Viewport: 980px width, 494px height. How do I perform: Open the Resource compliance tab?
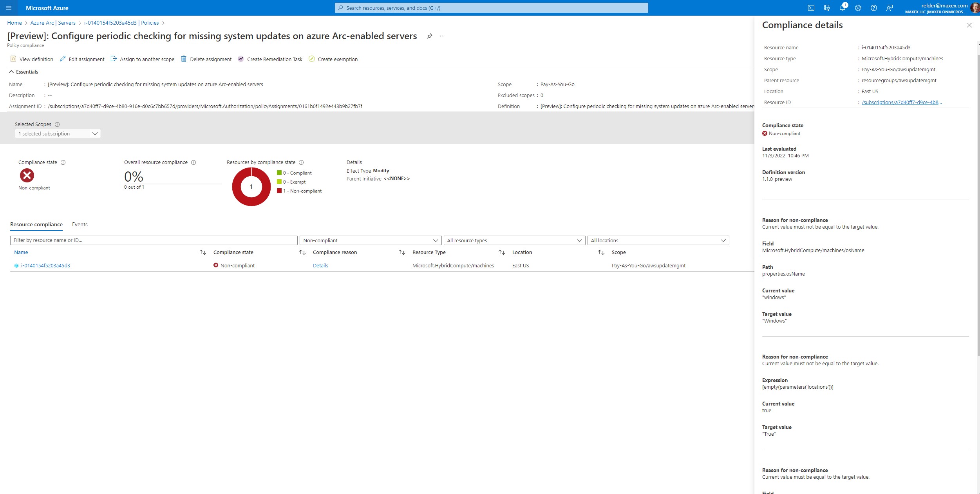(x=36, y=224)
